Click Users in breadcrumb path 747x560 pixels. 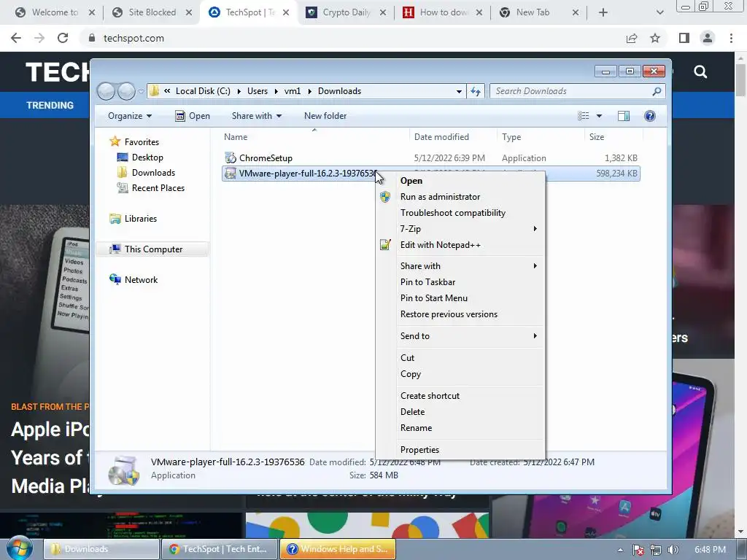click(x=258, y=91)
